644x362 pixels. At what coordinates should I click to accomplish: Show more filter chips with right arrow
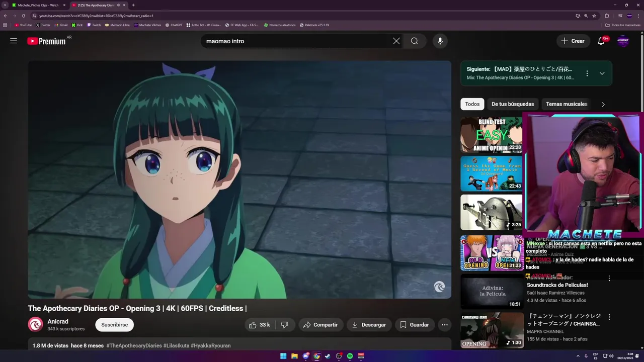(603, 105)
